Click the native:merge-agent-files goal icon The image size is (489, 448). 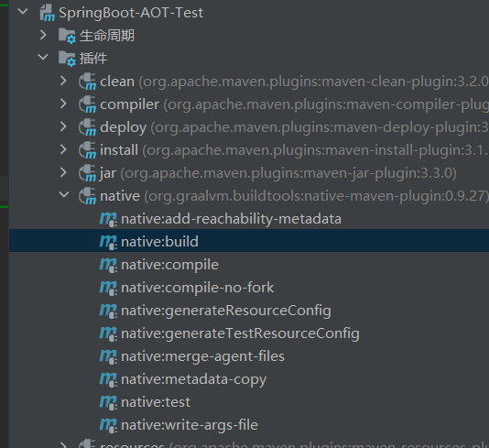pyautogui.click(x=108, y=356)
